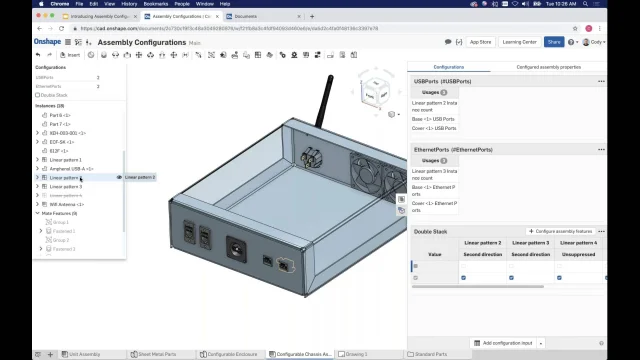Uncheck Linear pattern 4 Unsuppressed, second row
The height and width of the screenshot is (360, 640).
pos(559,278)
